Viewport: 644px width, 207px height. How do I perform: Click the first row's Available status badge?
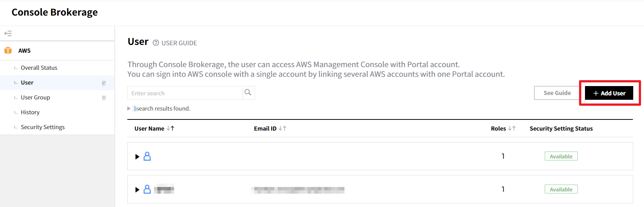(561, 157)
